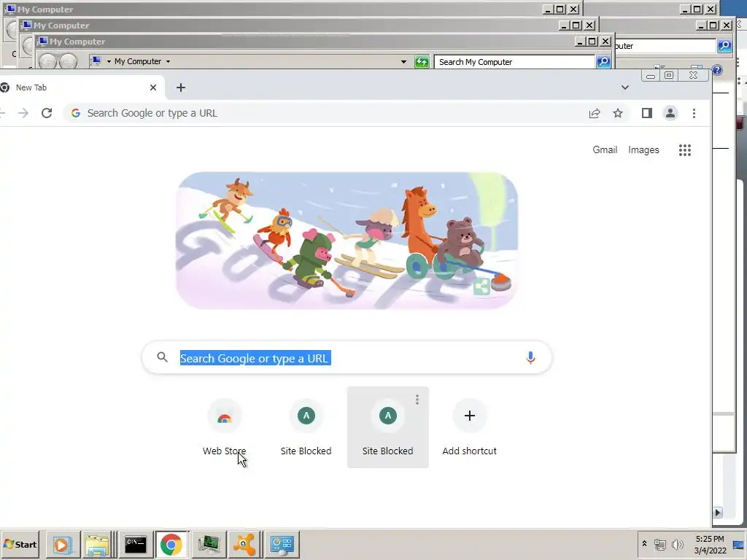Image resolution: width=747 pixels, height=560 pixels.
Task: Switch to Chrome taskbar button
Action: pos(171,544)
